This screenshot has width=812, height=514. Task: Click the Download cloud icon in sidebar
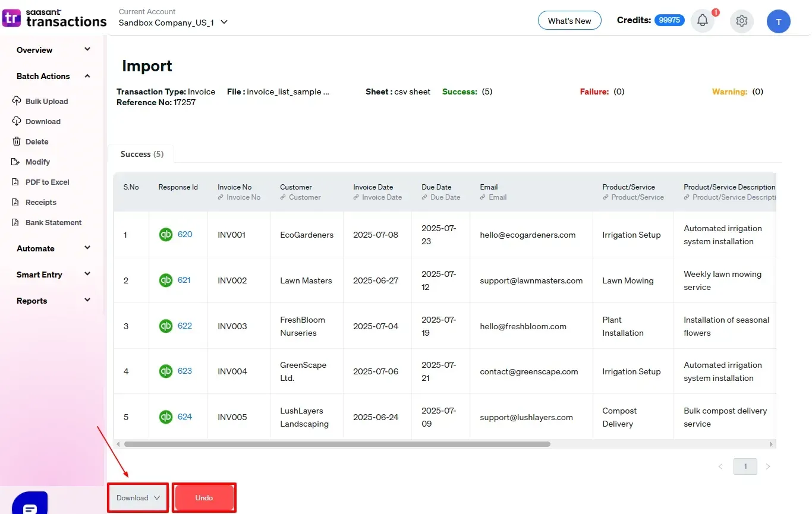click(x=17, y=121)
